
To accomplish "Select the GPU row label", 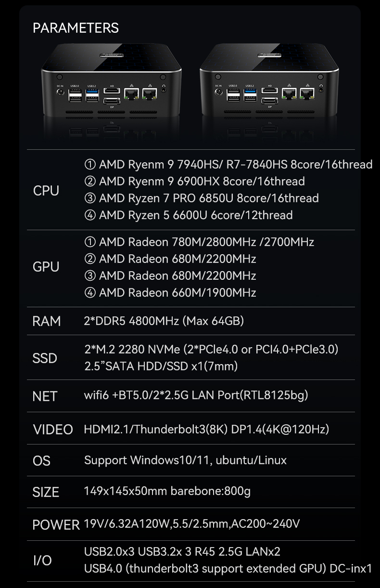I will tap(46, 267).
